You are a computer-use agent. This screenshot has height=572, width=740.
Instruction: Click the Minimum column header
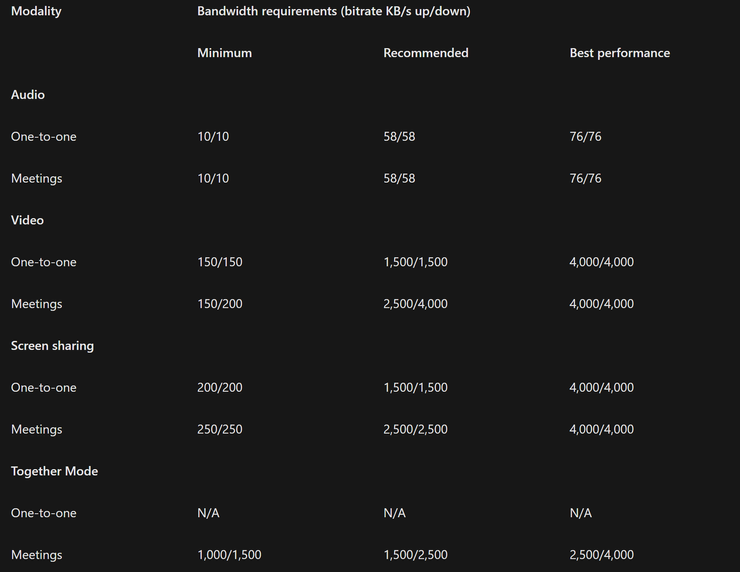pyautogui.click(x=224, y=53)
